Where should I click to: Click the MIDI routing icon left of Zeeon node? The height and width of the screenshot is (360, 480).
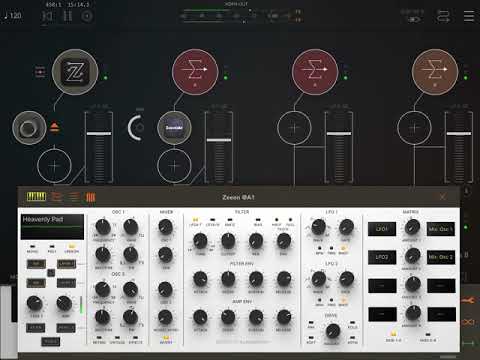40,72
